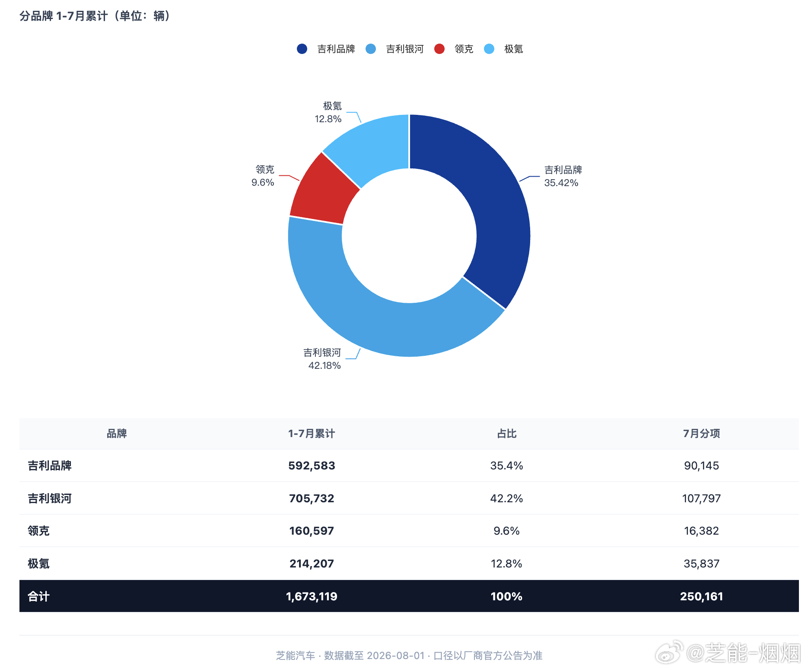The width and height of the screenshot is (808, 672).
Task: Click the July total 250,161
Action: [702, 596]
